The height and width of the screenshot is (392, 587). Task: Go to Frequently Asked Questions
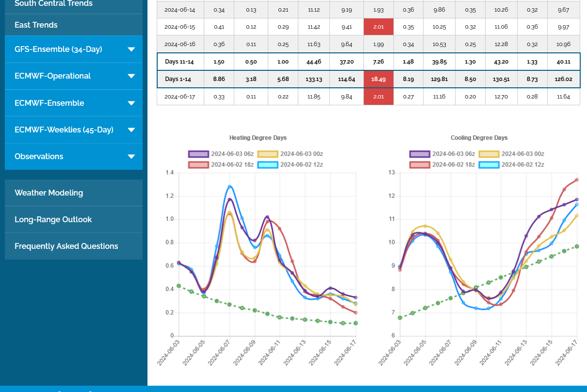click(x=66, y=246)
